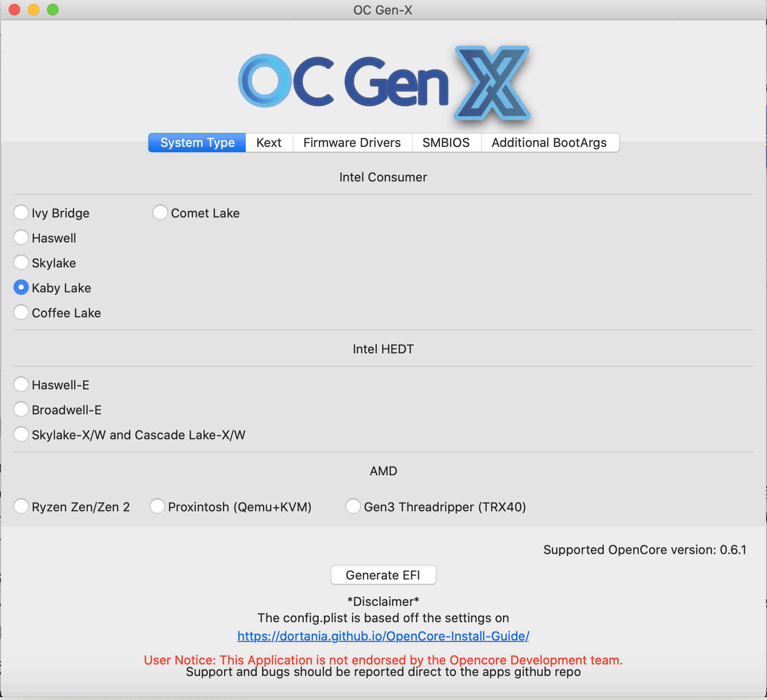
Task: Click the OC Gen-X logo image
Action: click(x=384, y=83)
